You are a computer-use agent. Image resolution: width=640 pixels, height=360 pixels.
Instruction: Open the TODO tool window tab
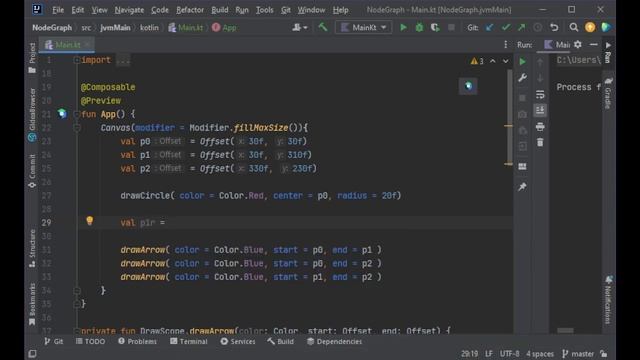(90, 341)
